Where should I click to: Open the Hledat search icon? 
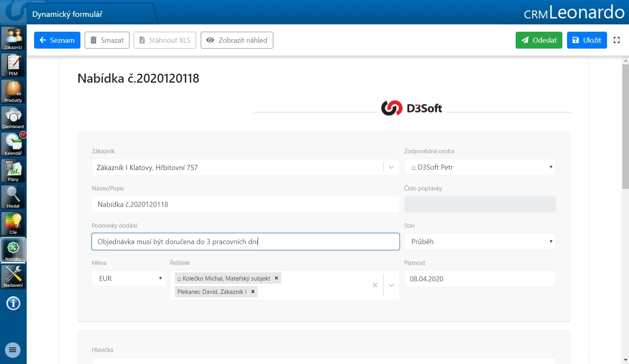point(13,197)
